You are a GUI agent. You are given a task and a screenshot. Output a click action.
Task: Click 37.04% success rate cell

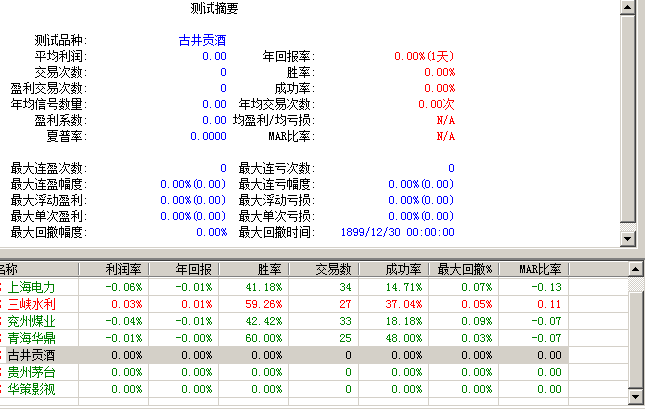pos(404,304)
